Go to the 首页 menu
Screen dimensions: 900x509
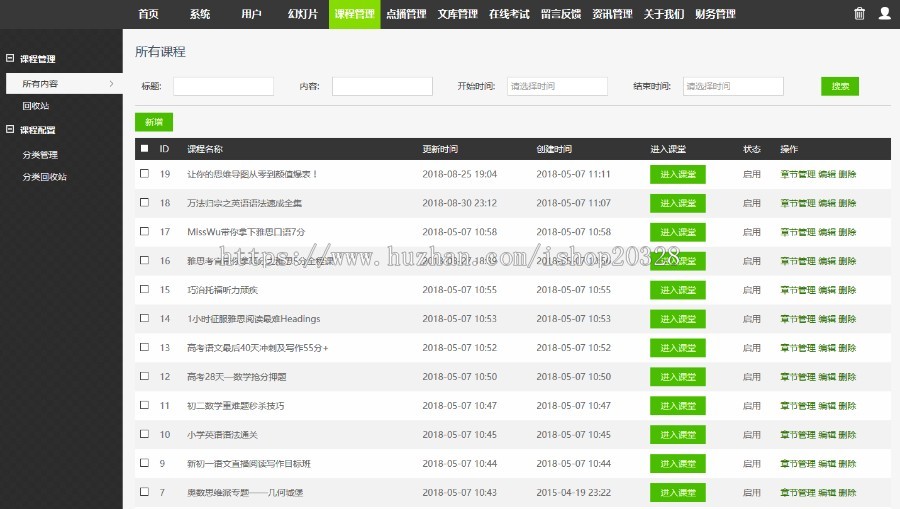pyautogui.click(x=148, y=14)
